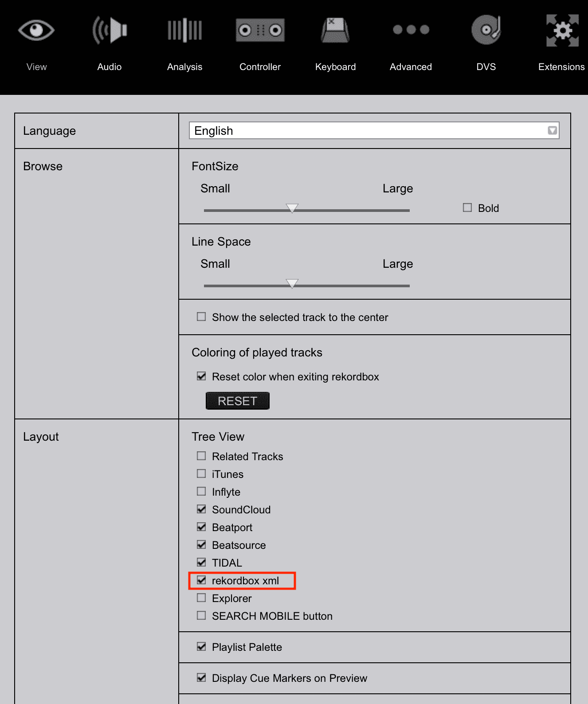Open the Analysis waveform bars icon
588x704 pixels.
[185, 31]
